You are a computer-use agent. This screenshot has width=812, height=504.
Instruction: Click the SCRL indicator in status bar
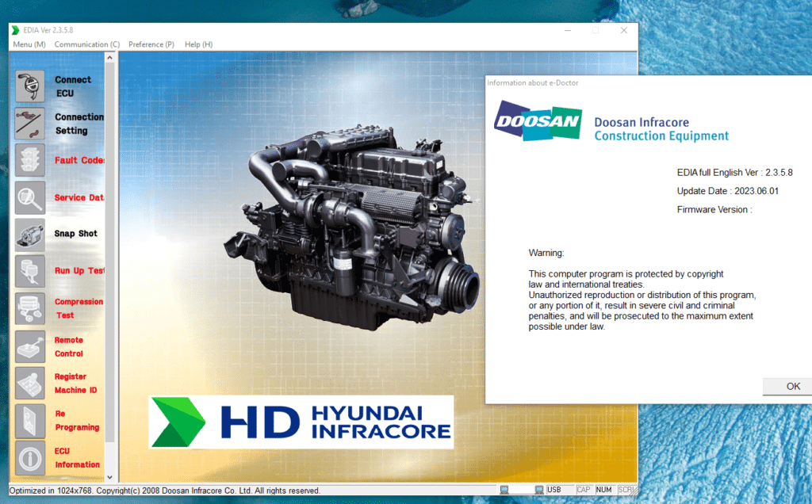click(626, 490)
